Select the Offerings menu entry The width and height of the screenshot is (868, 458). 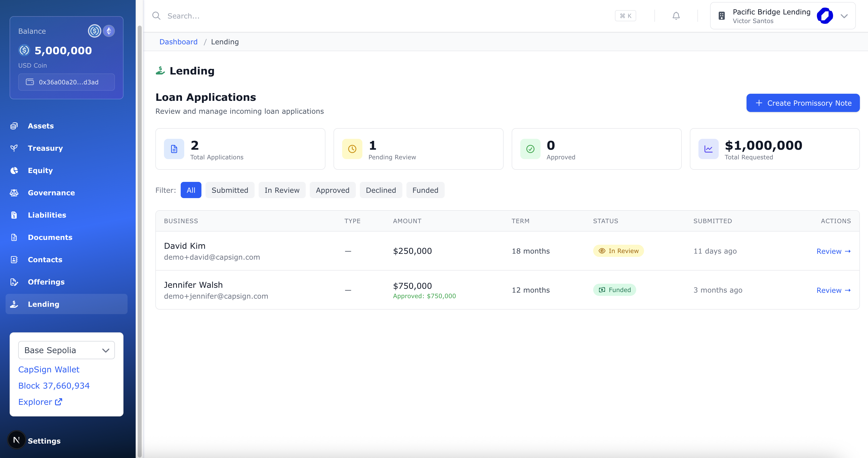tap(46, 282)
